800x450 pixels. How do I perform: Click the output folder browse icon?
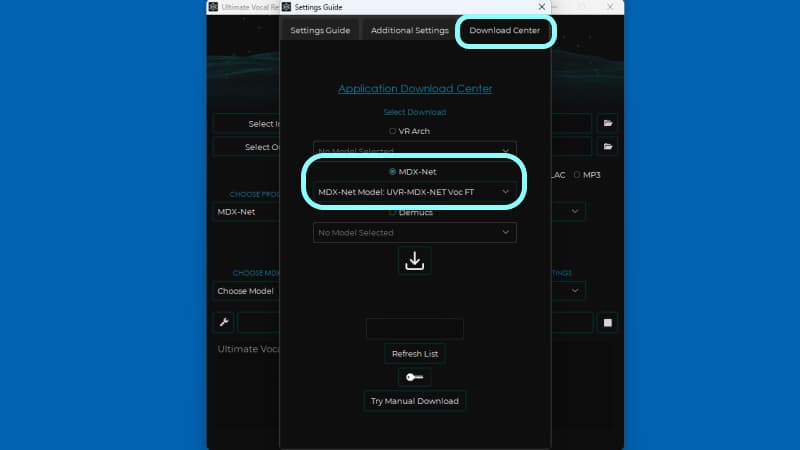[x=607, y=147]
